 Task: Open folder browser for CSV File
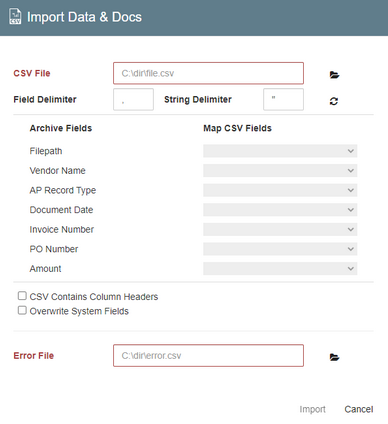(334, 75)
